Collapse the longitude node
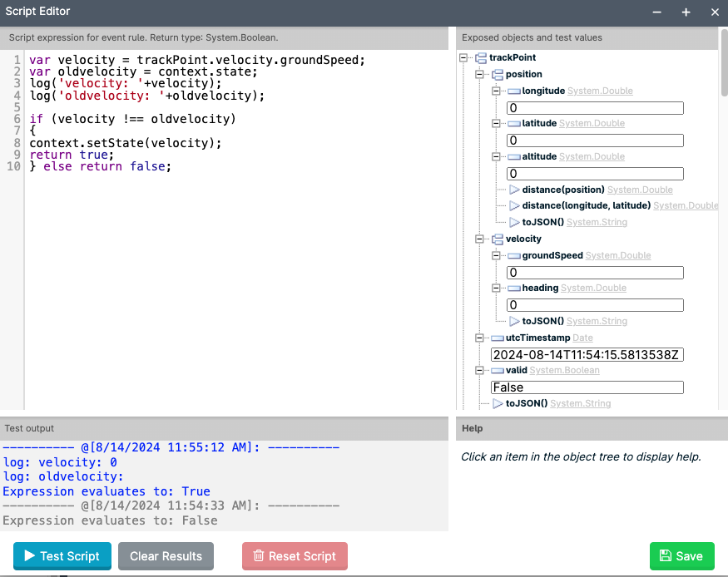This screenshot has width=728, height=577. click(x=496, y=91)
